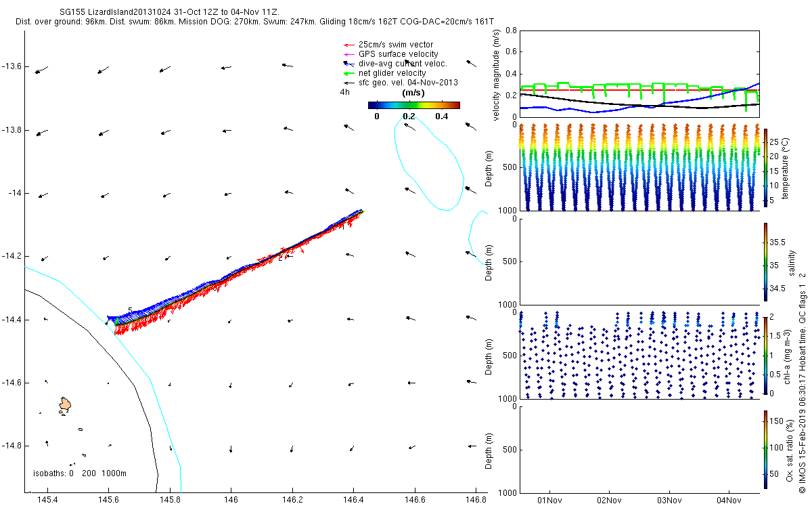Click latitude label '-14.8'

(x=12, y=446)
